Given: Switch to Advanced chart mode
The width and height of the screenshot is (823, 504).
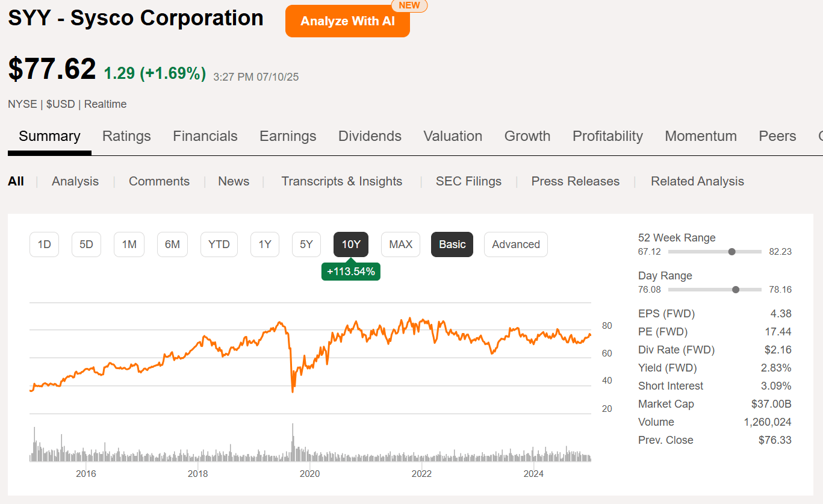Looking at the screenshot, I should [x=515, y=244].
